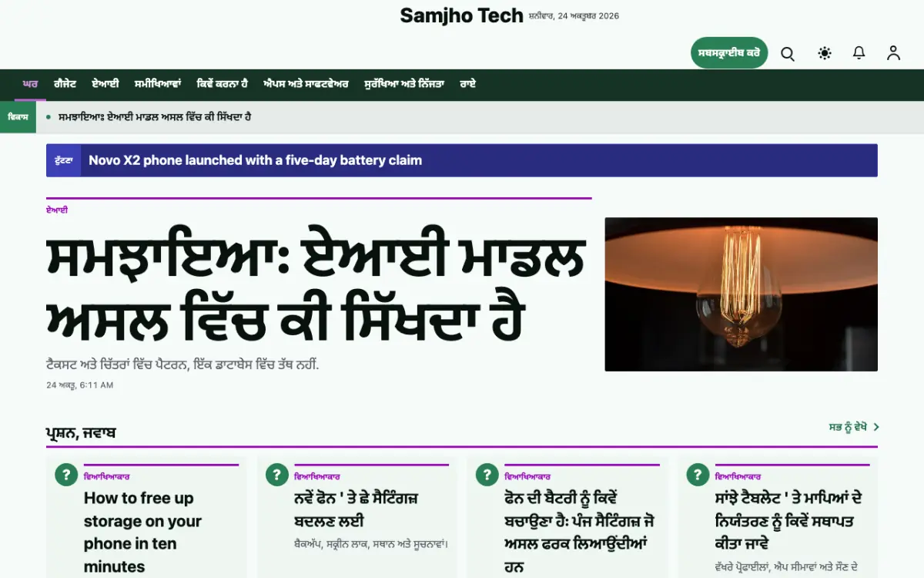The width and height of the screenshot is (924, 578).
Task: Click the subheading ਟੈਕਸਟ ਅਤੇ ਚਿੱਤਰਾਂ ਵਿੱਚ ਪੈਟਰਨ
Action: [182, 365]
